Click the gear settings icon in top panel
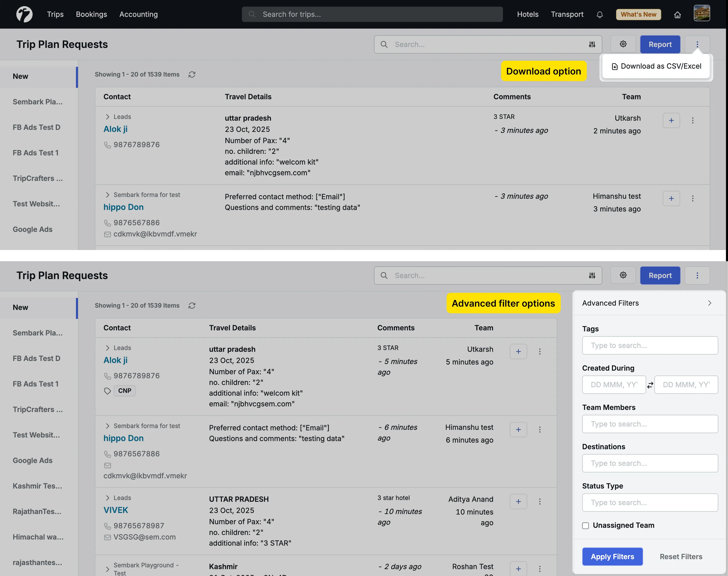The image size is (728, 576). [623, 44]
